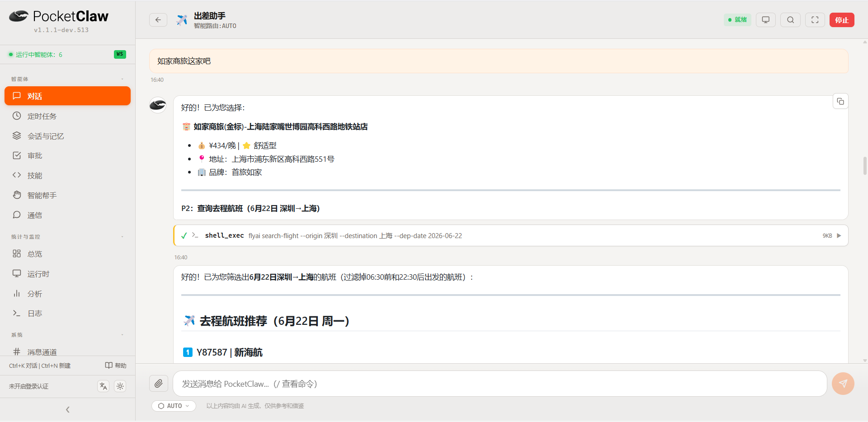Open 智能帮手 in the sidebar
This screenshot has height=422, width=868.
pos(67,195)
